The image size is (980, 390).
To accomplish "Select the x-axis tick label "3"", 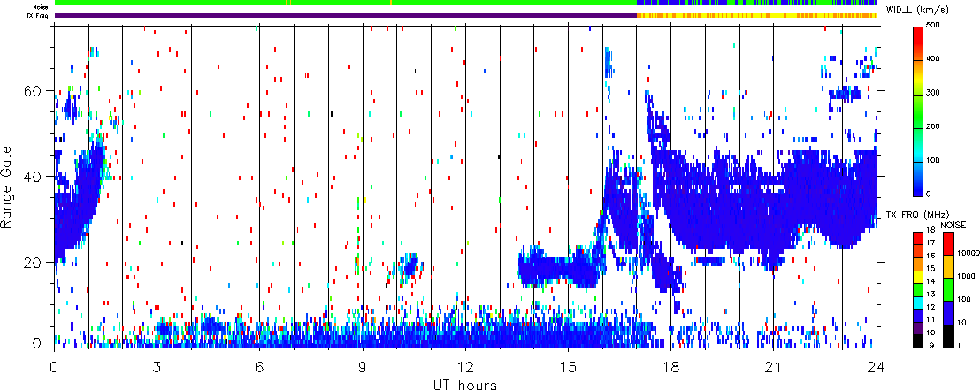I will point(157,366).
